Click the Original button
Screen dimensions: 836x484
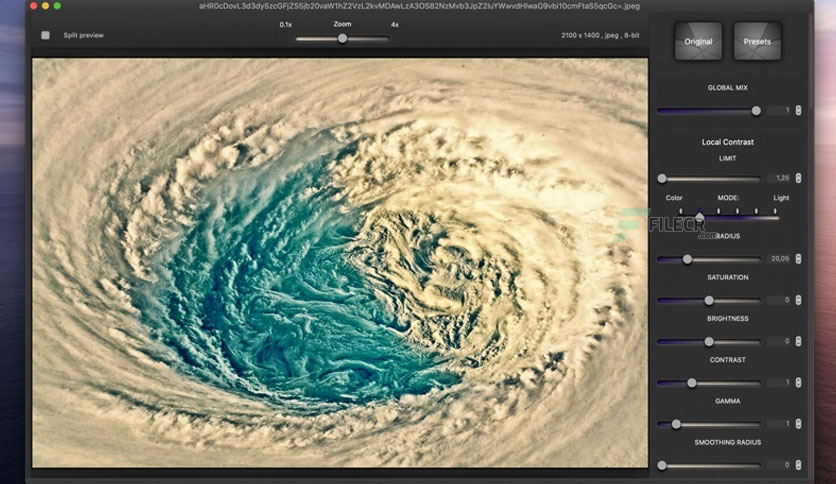click(698, 41)
